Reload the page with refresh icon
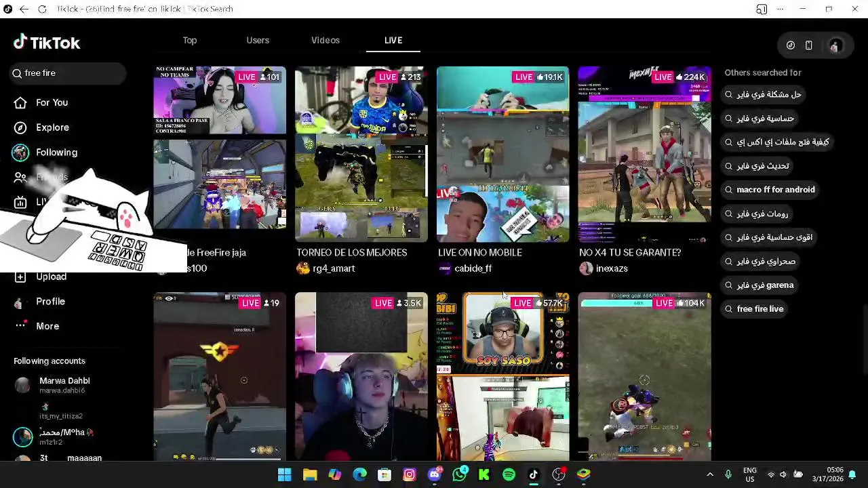This screenshot has height=488, width=868. [x=42, y=9]
